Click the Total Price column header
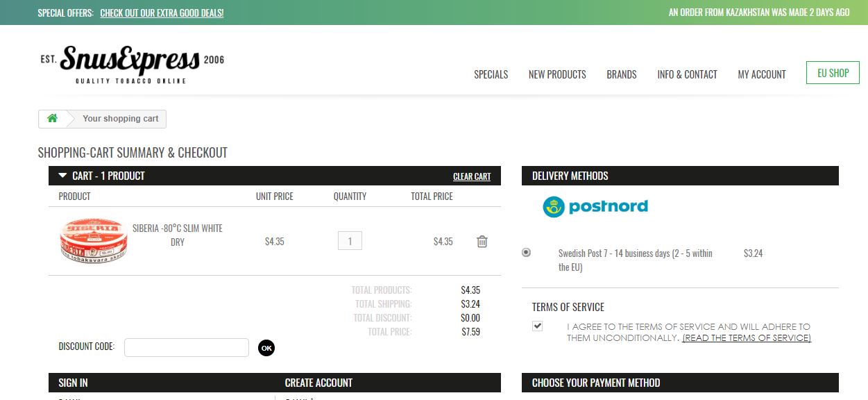Image resolution: width=868 pixels, height=400 pixels. [432, 197]
